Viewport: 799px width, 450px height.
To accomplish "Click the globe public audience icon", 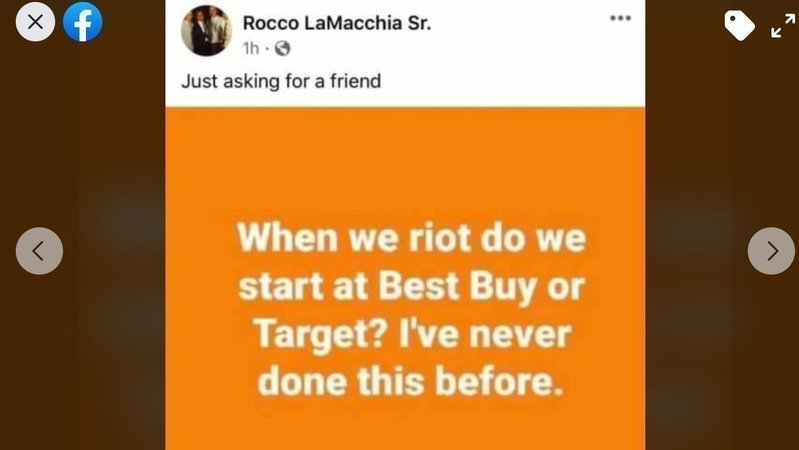I will tap(282, 48).
